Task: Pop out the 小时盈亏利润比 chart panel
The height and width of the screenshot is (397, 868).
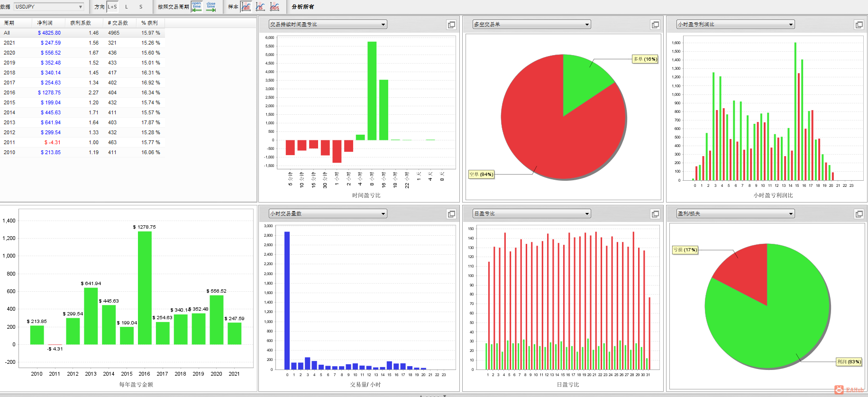Action: [859, 25]
